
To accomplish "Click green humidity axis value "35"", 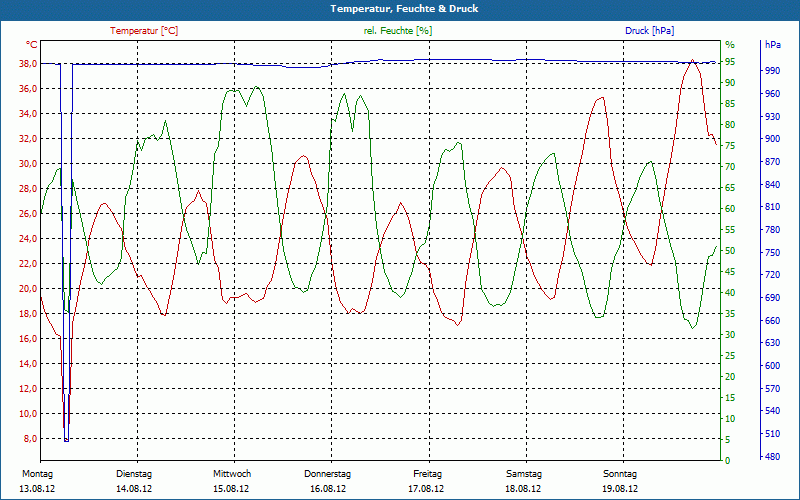I will [730, 314].
